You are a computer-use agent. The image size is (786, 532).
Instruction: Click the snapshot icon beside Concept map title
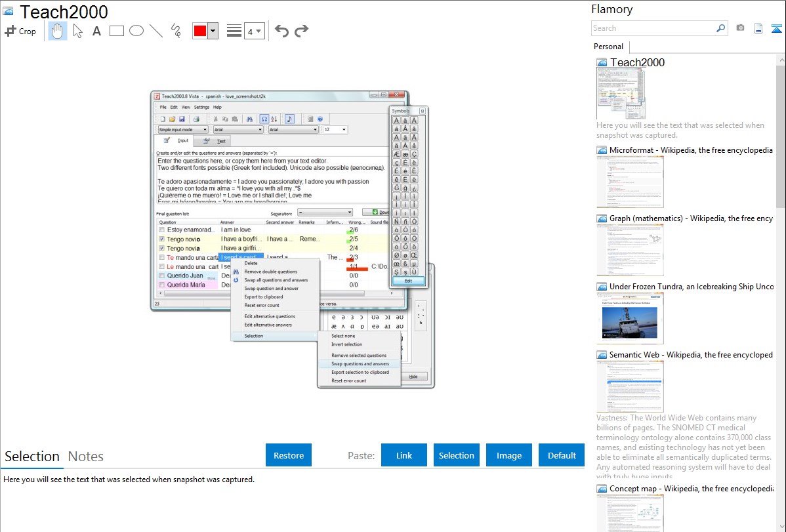click(602, 489)
